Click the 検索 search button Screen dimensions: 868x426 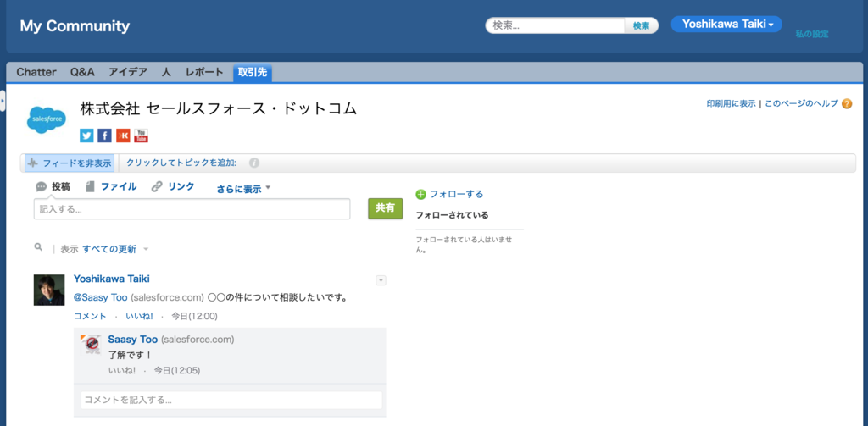(642, 25)
